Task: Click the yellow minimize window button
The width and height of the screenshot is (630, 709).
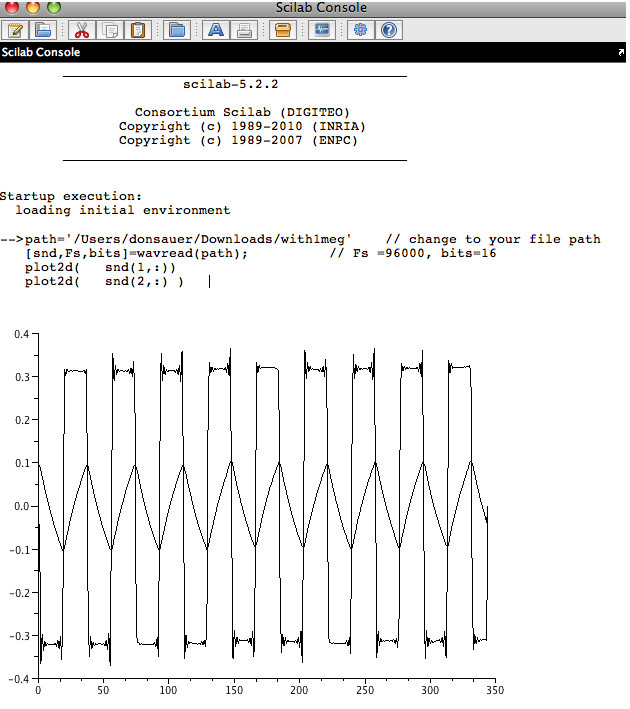Action: [33, 7]
